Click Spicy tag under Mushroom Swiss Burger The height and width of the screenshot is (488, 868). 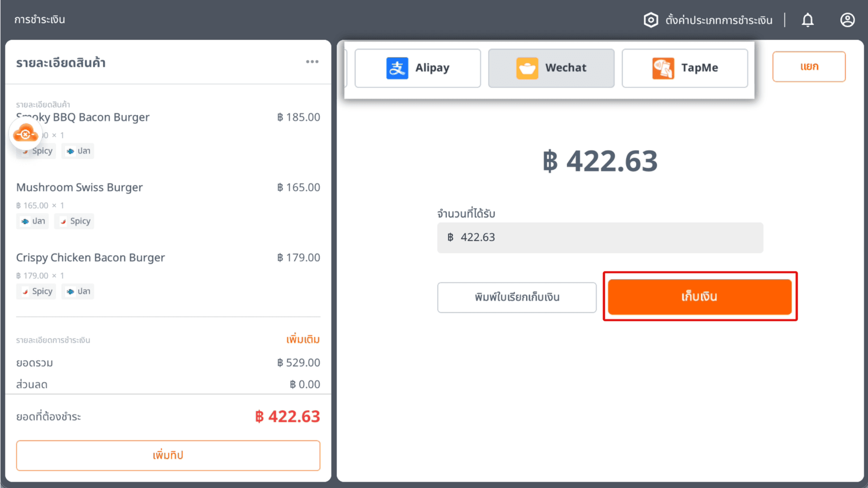(74, 221)
